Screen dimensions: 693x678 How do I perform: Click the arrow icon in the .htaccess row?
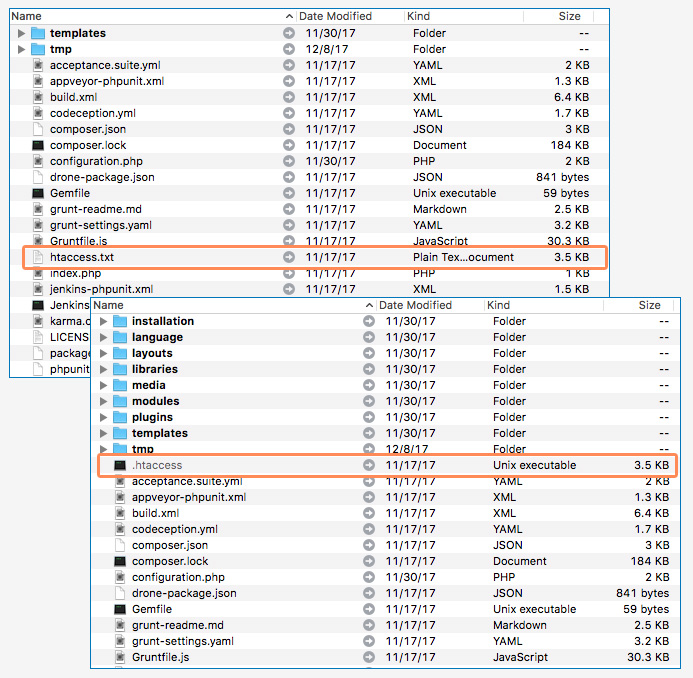369,465
